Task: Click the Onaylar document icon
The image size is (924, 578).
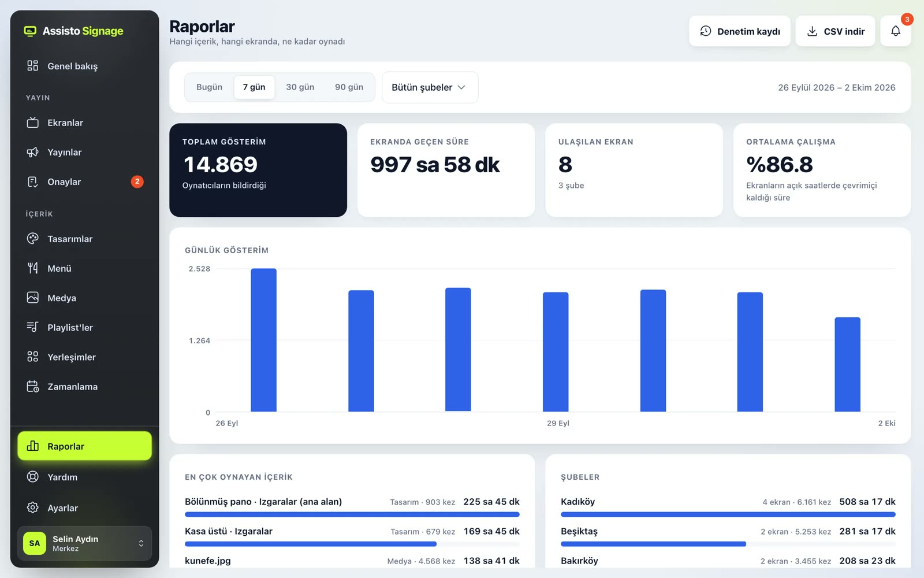Action: pos(33,181)
